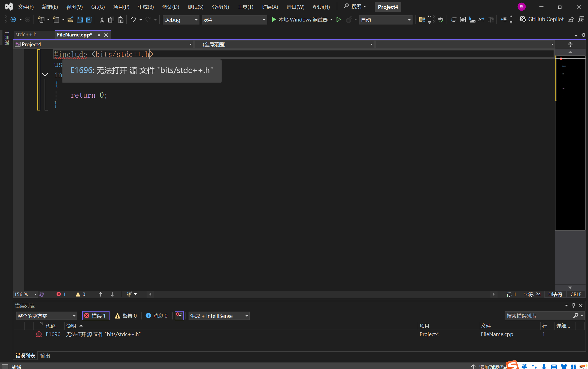The width and height of the screenshot is (588, 369).
Task: Click the Undo arrow icon
Action: (x=133, y=20)
